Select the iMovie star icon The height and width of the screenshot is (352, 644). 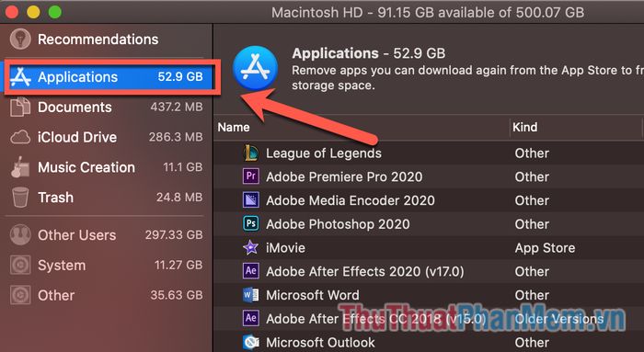coord(250,248)
